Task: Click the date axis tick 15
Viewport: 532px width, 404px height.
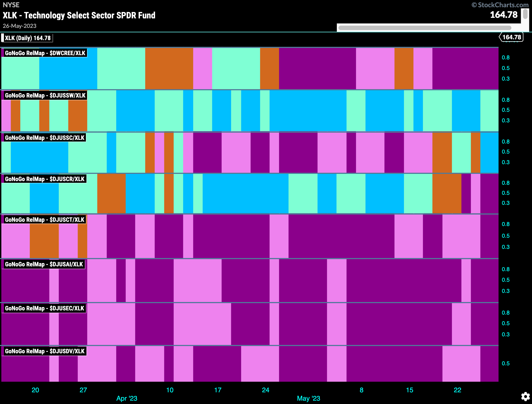Action: (410, 390)
